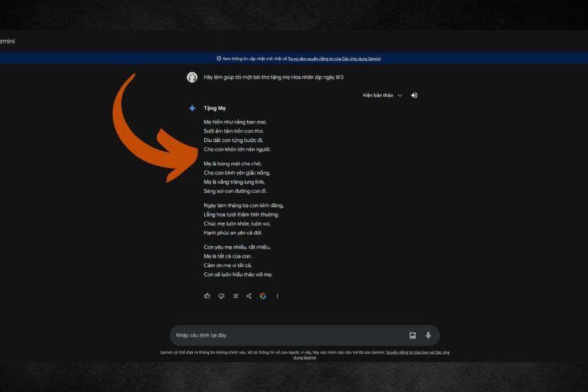This screenshot has width=588, height=392.
Task: Open the three-dot more options menu
Action: pos(277,296)
